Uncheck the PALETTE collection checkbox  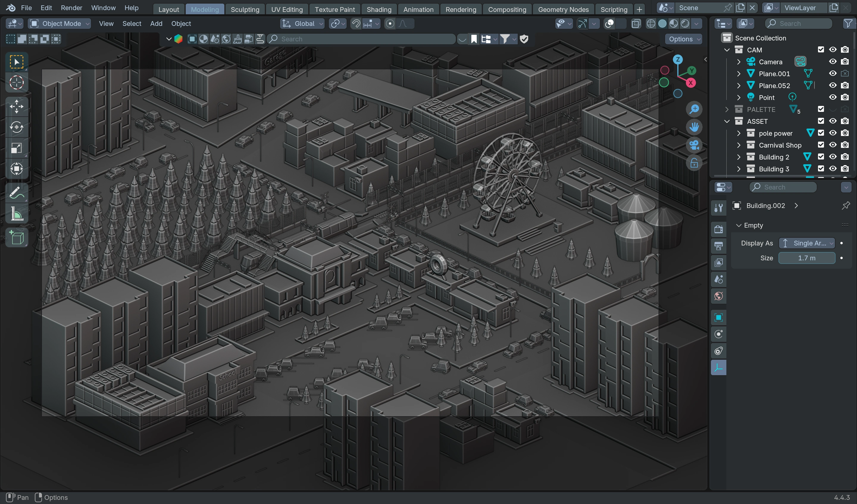(821, 109)
